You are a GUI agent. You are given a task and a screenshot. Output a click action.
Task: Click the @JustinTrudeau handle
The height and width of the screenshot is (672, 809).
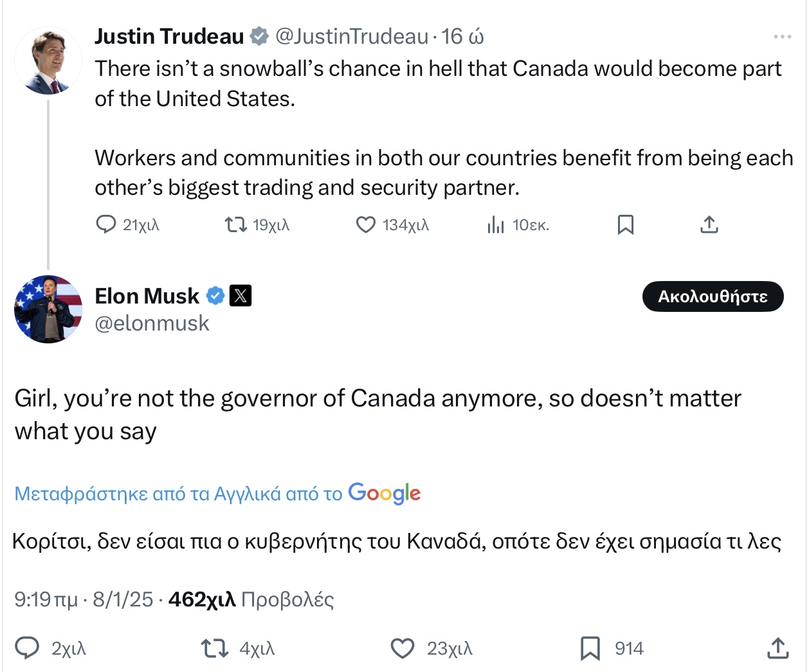pyautogui.click(x=351, y=37)
